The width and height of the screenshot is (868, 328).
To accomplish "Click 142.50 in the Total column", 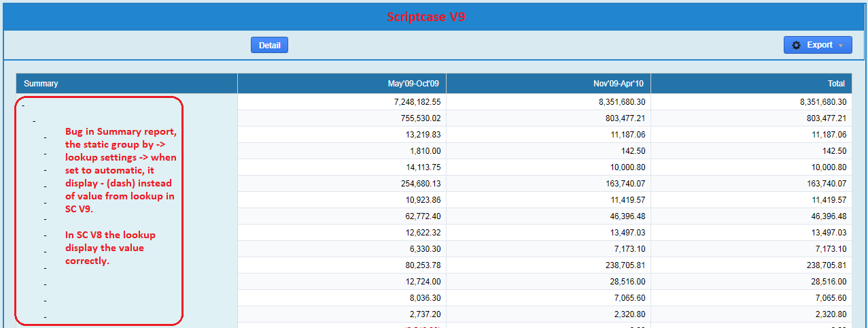I will pos(835,151).
